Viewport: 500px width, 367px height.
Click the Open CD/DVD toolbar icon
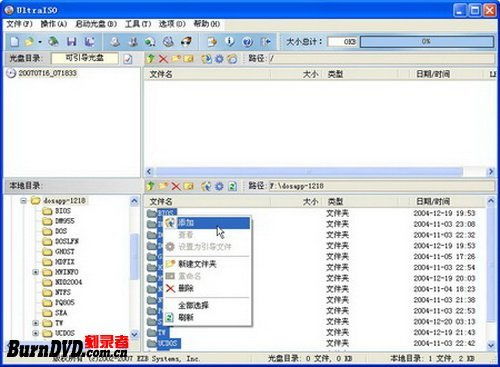click(53, 42)
